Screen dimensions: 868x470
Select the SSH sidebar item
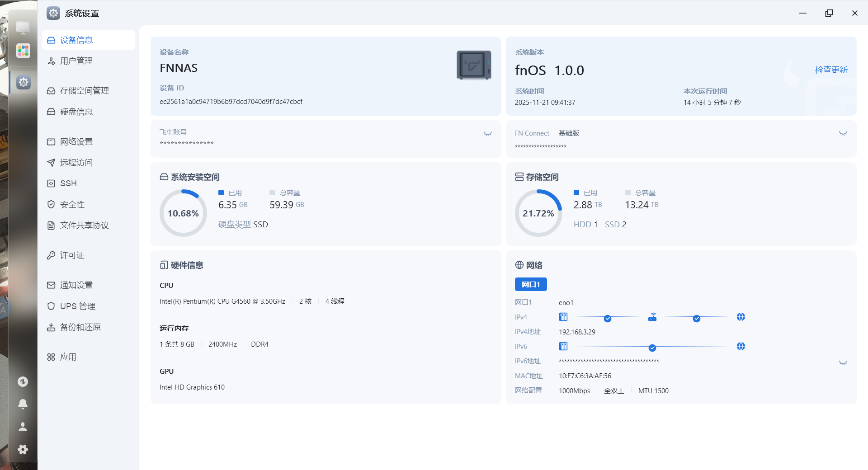[x=68, y=183]
